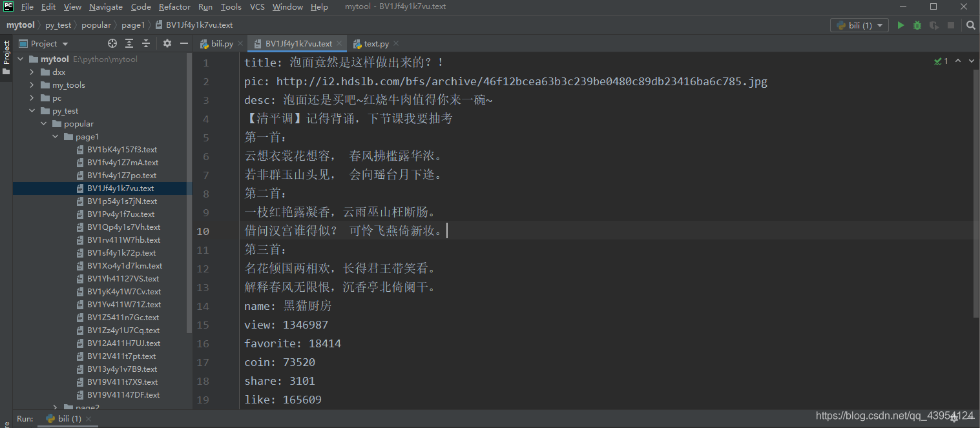This screenshot has height=428, width=980.
Task: Open the Run tool window label
Action: [x=25, y=419]
